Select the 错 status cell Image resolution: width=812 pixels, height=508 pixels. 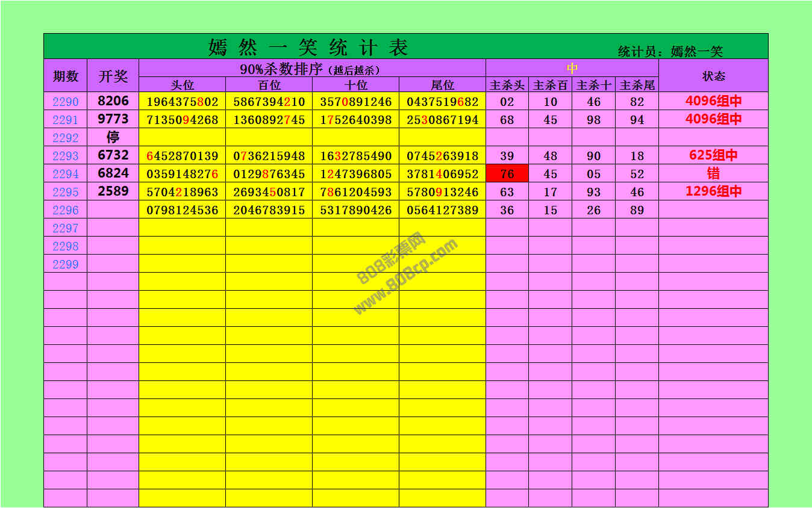click(x=713, y=174)
